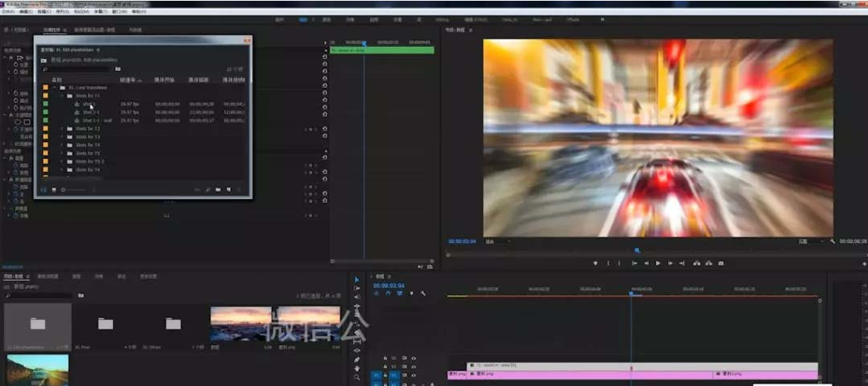Screen dimensions: 868x386
Task: Click the Media End column header in bin
Action: tap(198, 81)
